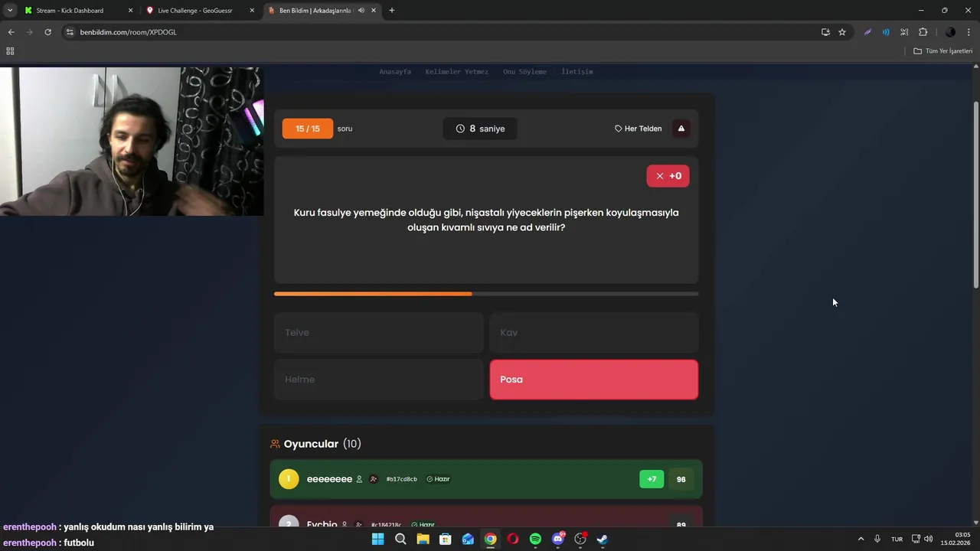Click the Oyuncular players group icon
This screenshot has width=980, height=551.
pyautogui.click(x=276, y=444)
